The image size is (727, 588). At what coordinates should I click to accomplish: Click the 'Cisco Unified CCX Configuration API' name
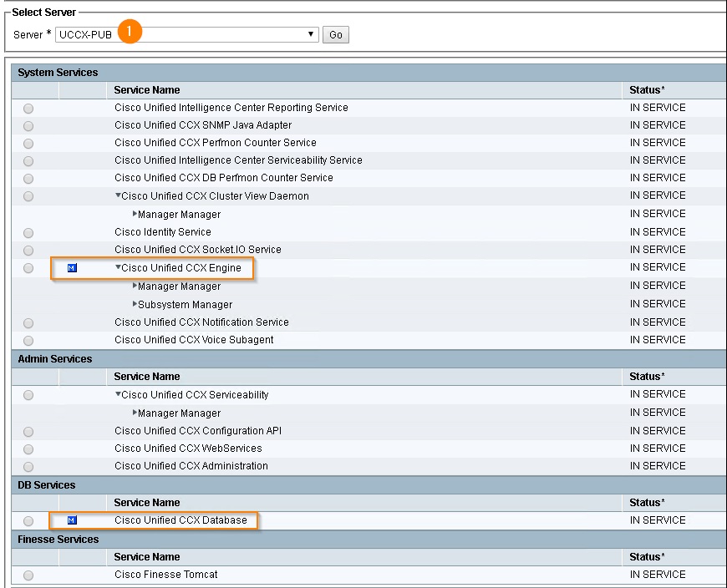198,431
